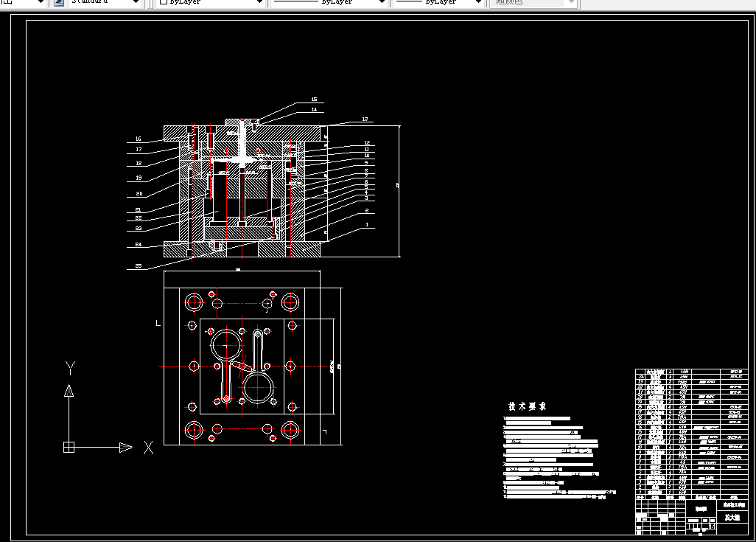Select part balloon number 15

pyautogui.click(x=315, y=100)
